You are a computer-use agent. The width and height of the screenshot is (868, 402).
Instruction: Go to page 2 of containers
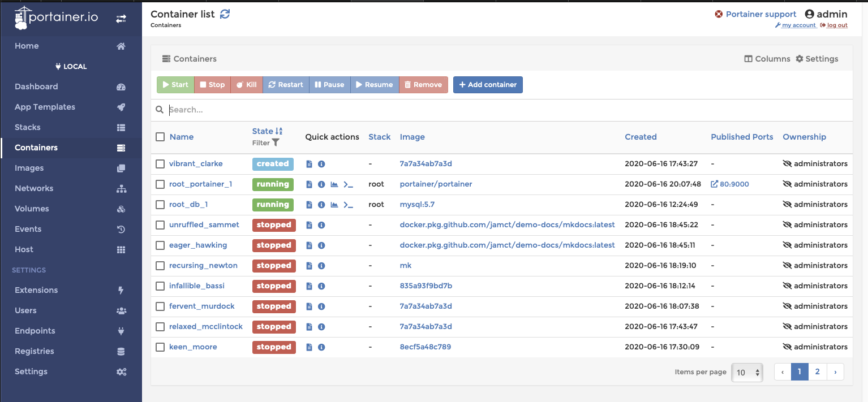click(x=817, y=371)
